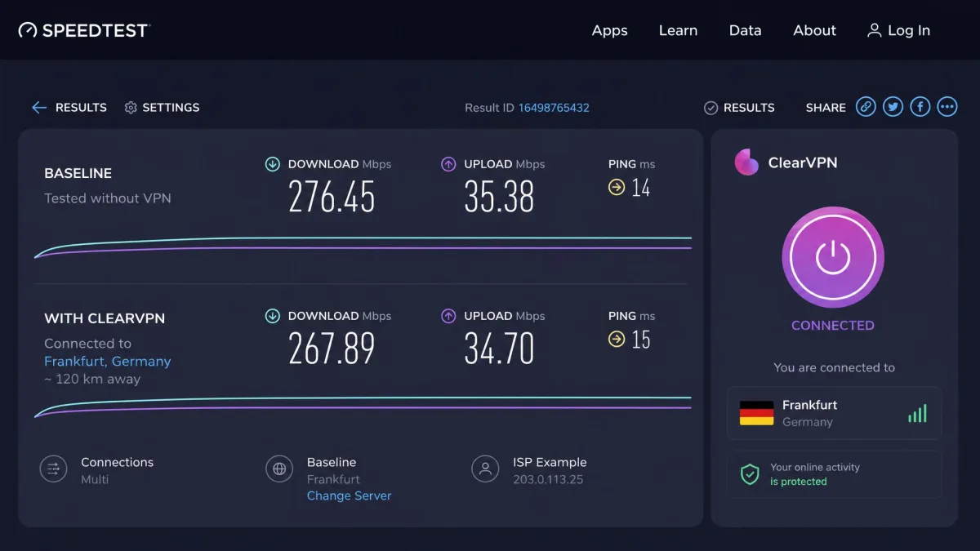Click the German flag icon

pos(756,413)
